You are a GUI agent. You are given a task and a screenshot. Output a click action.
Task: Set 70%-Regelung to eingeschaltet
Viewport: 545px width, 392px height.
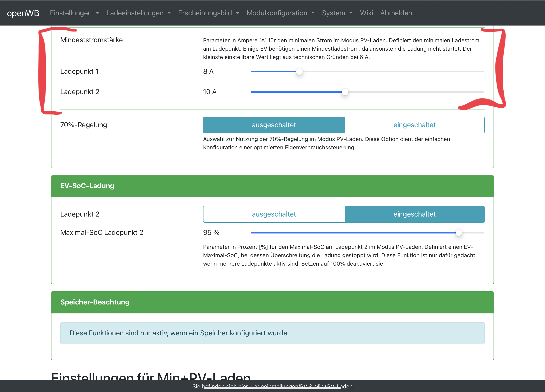pyautogui.click(x=415, y=125)
